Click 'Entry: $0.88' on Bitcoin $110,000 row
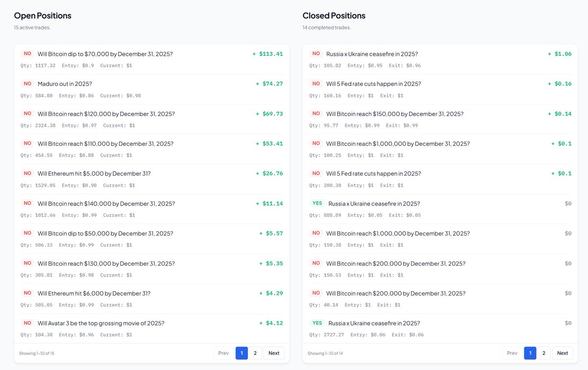Viewport: 588px width, 370px height. point(76,155)
